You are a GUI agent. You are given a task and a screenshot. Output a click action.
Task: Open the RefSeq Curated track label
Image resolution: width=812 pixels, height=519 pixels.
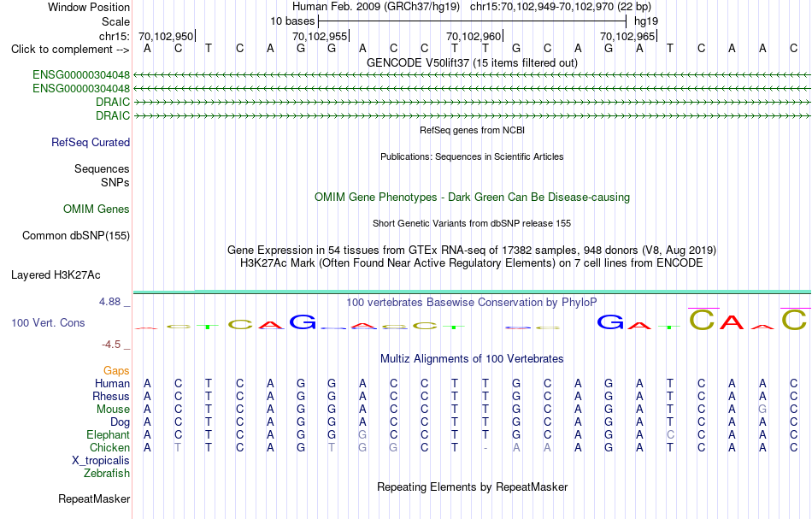coord(91,143)
